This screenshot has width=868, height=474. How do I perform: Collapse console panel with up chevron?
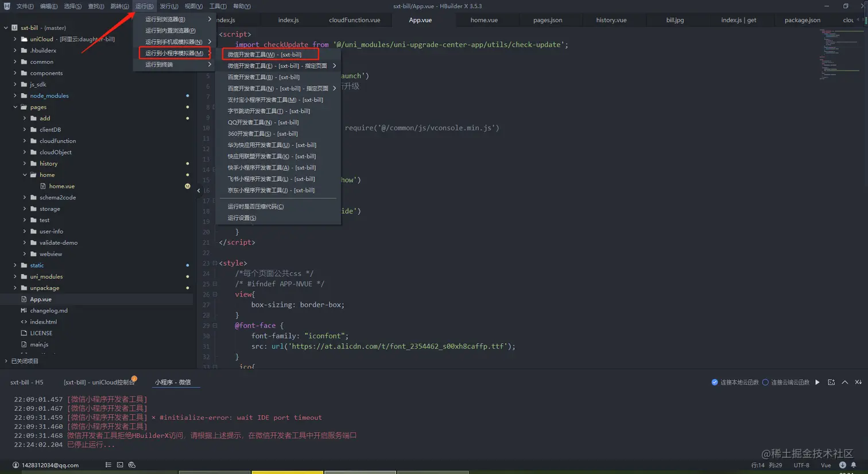[845, 383]
